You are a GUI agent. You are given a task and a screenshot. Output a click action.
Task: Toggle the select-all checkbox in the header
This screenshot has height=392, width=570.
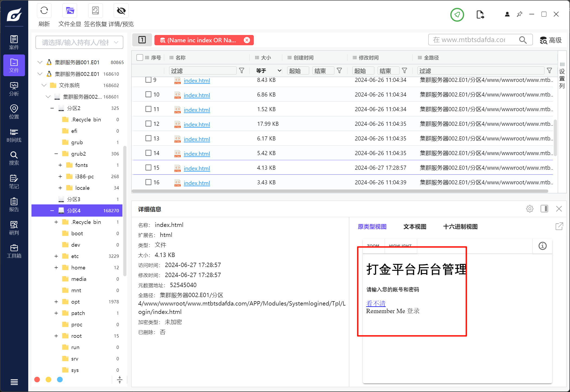pos(140,57)
